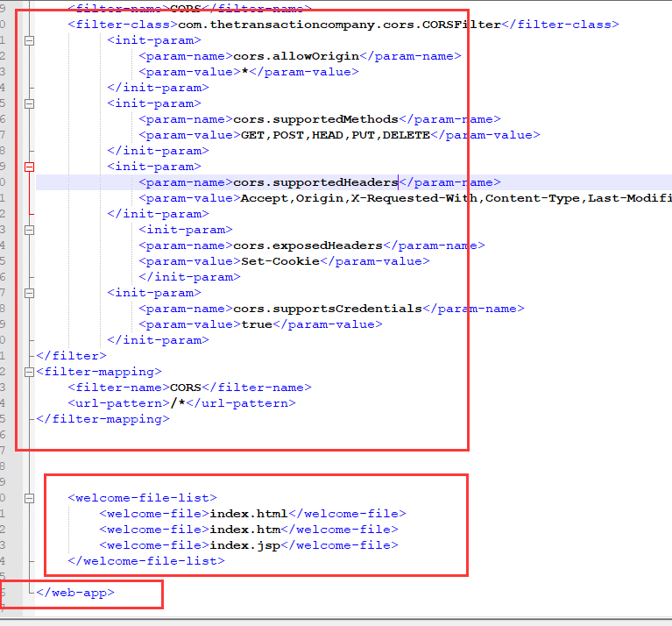This screenshot has width=672, height=626.
Task: Click the closing </filter> tag
Action: (71, 356)
